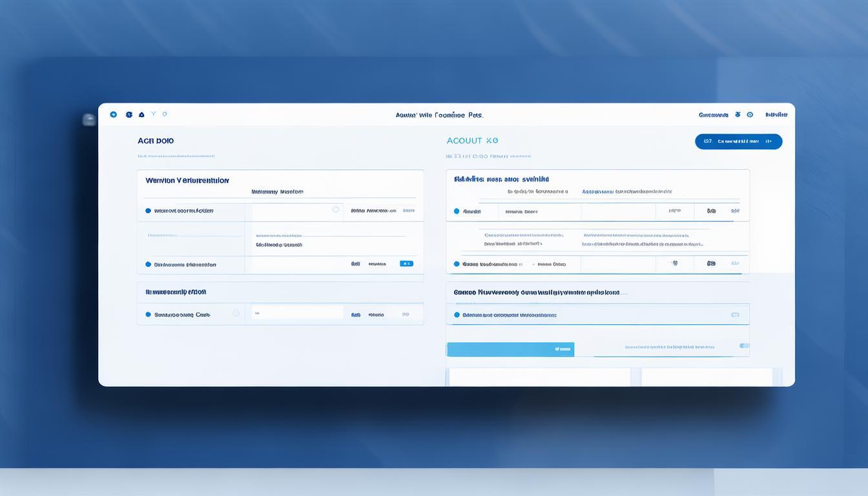Select the empty circle in first left-panel row

(335, 209)
